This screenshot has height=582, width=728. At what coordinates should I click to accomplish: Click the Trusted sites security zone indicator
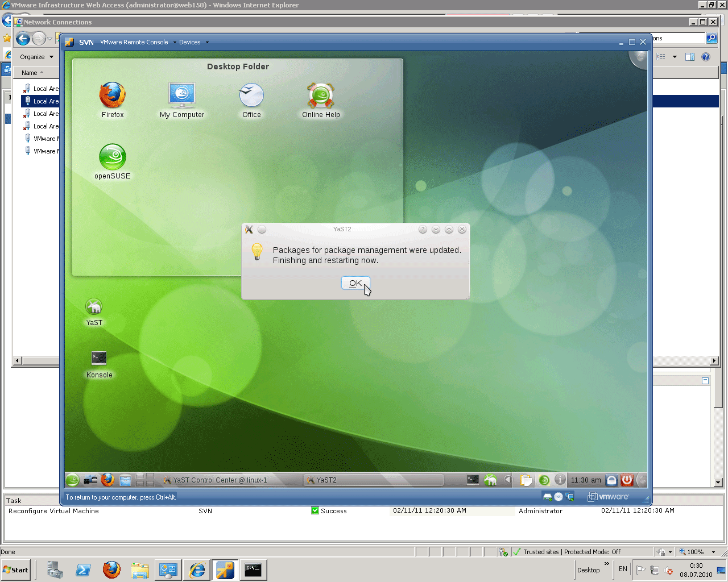tap(566, 552)
